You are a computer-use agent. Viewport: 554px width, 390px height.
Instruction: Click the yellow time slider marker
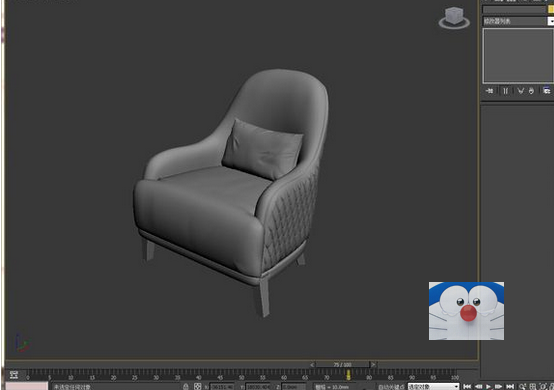coord(348,375)
